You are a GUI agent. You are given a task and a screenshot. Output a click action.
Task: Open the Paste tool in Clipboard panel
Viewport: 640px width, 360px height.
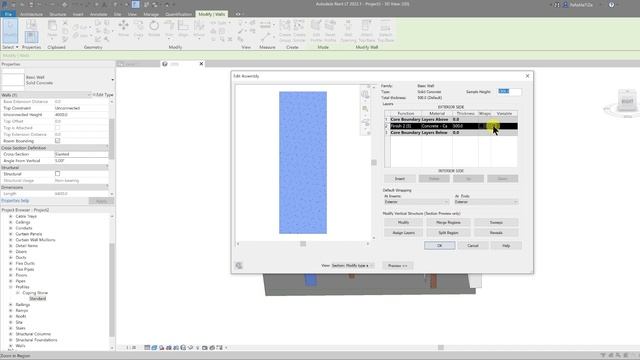52,29
